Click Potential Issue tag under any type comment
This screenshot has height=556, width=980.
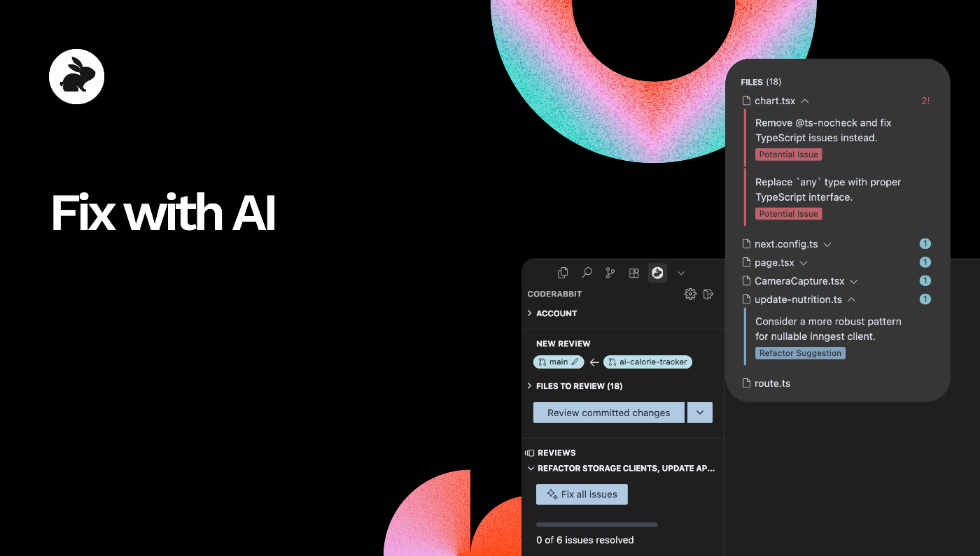(x=788, y=214)
